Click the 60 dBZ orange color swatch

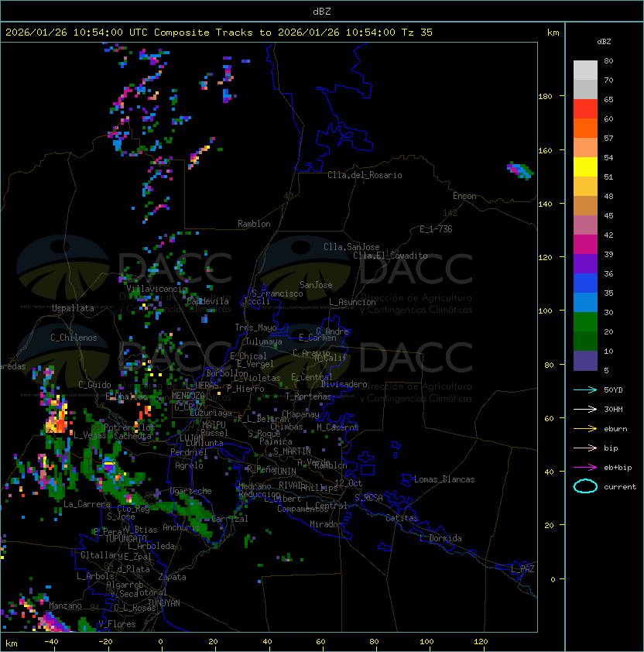pos(585,128)
